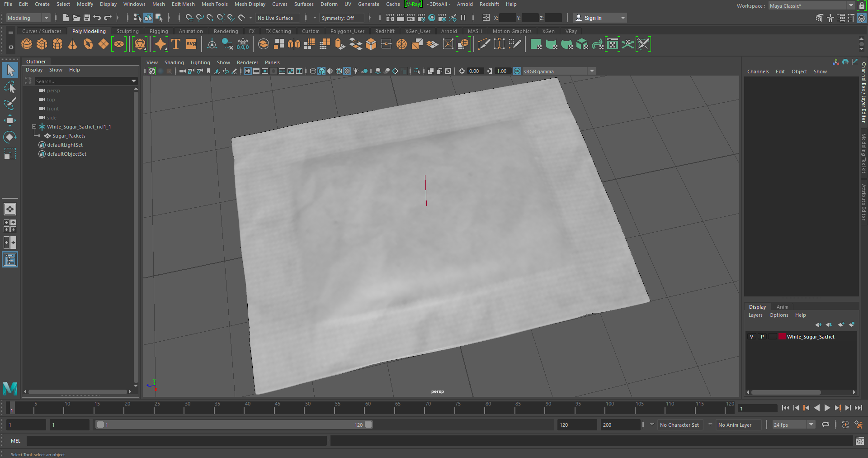Toggle the auto keyframe button
Screen dimensions: 868x458
(x=845, y=425)
